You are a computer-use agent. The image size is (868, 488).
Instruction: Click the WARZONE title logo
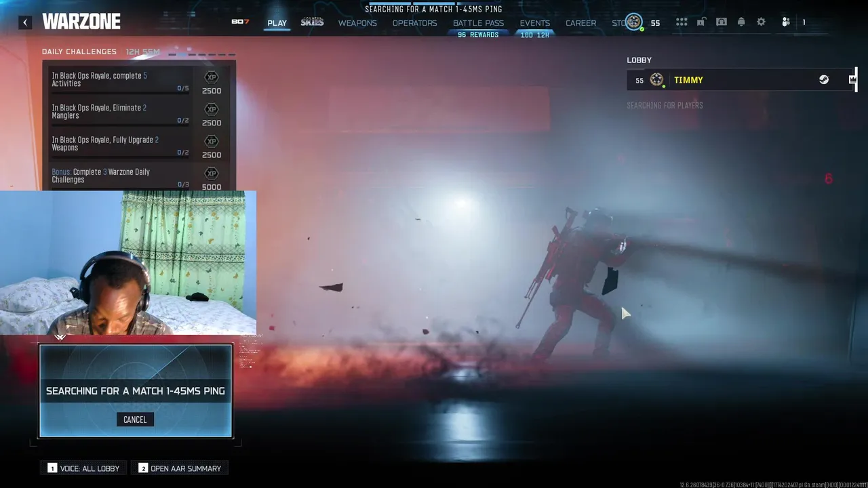tap(81, 22)
